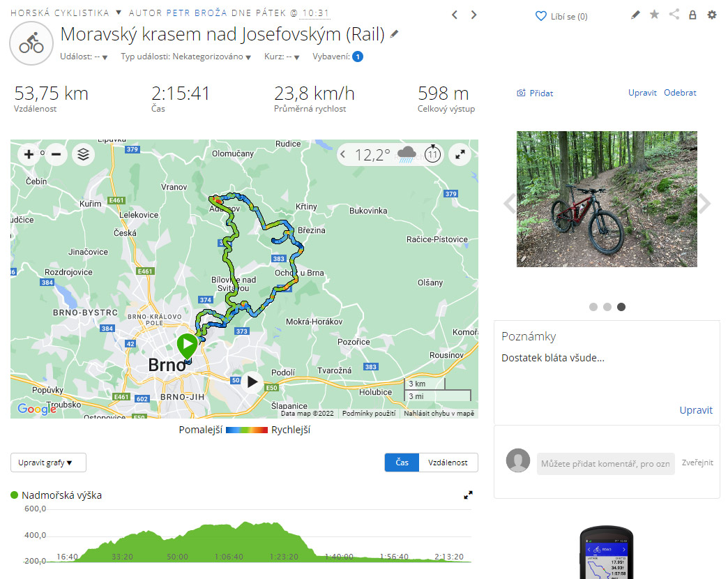Open the settings gear menu
This screenshot has width=728, height=579.
712,15
